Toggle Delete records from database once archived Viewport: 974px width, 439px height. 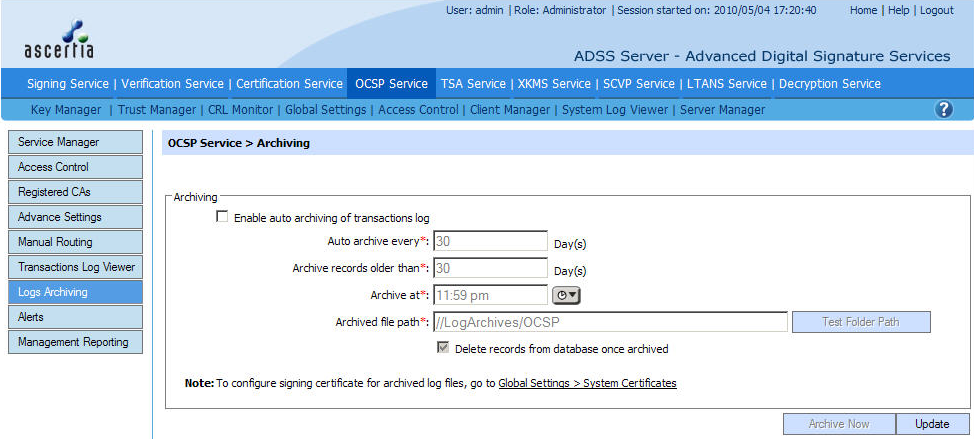click(443, 349)
